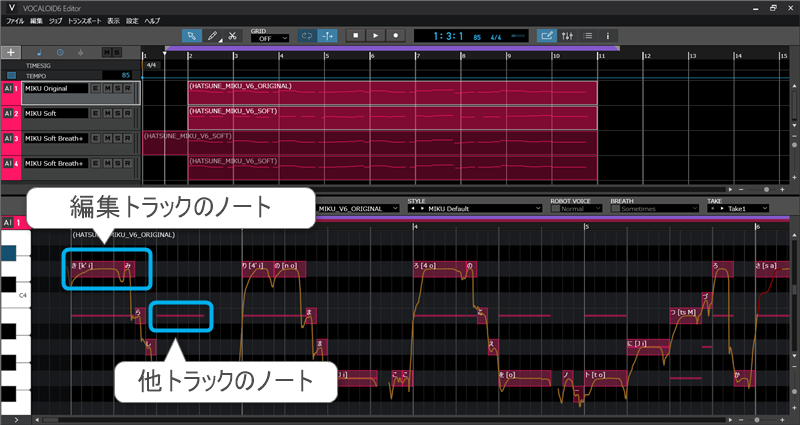Mute track 3 MIKU Soft Breath+
Viewport: 800px width, 425px height.
(x=107, y=138)
